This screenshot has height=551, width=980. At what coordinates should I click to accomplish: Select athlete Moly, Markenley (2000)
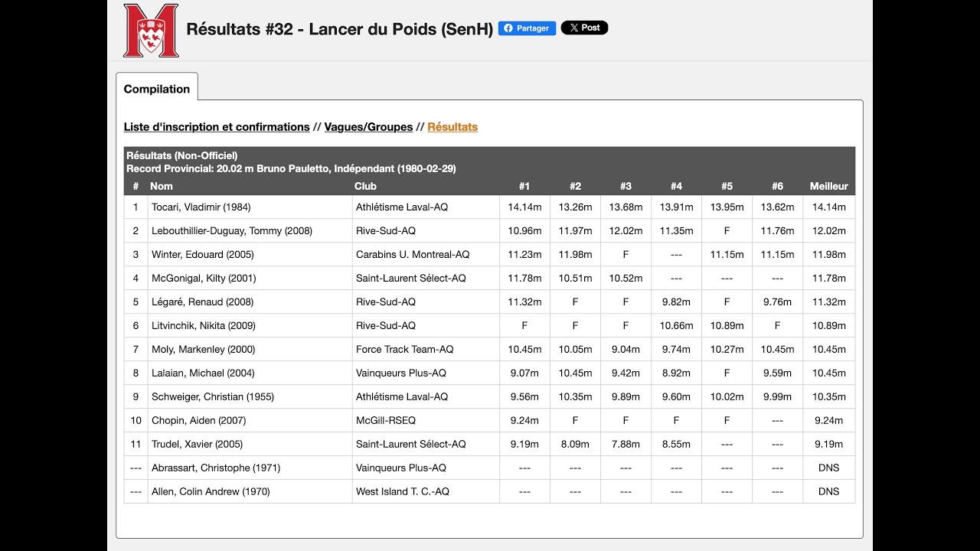point(204,350)
